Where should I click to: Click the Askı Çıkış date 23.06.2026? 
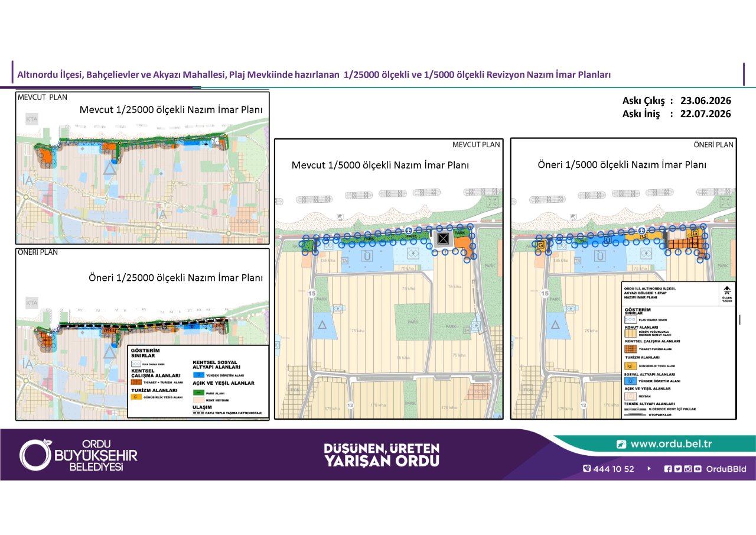705,100
